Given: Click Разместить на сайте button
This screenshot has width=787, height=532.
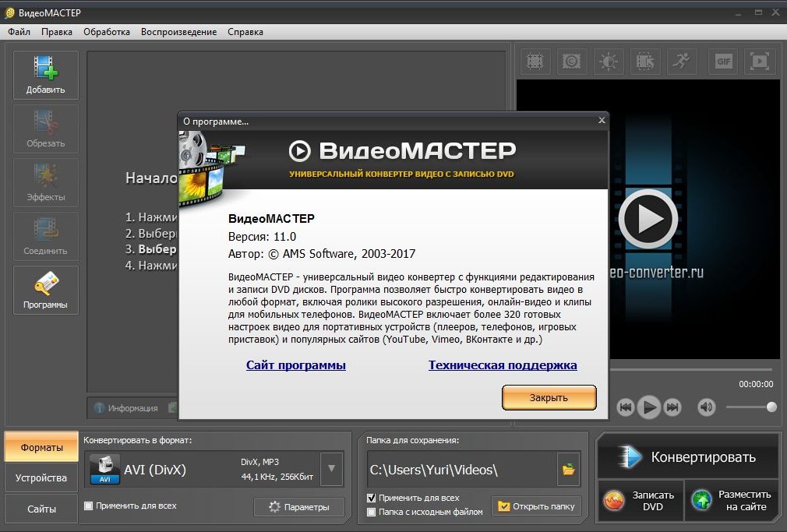Looking at the screenshot, I should click(x=732, y=500).
